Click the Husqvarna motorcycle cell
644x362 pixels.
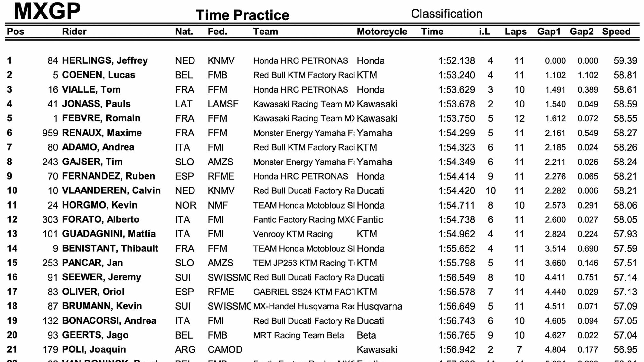[x=379, y=306]
